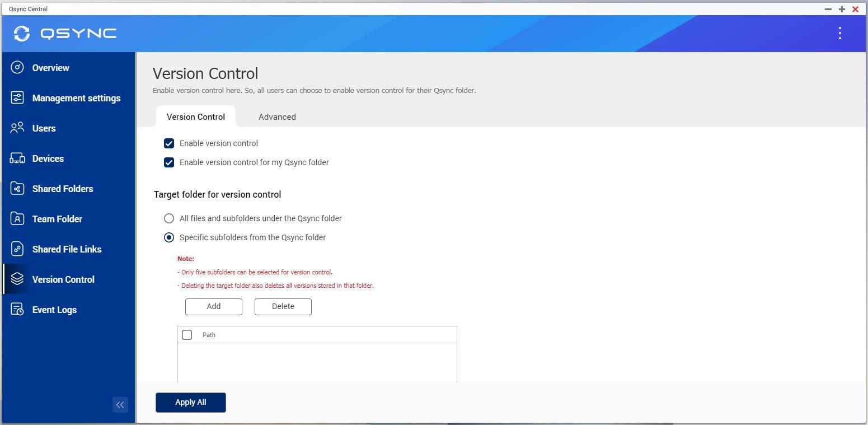
Task: Add a target subfolder for version control
Action: coord(213,306)
